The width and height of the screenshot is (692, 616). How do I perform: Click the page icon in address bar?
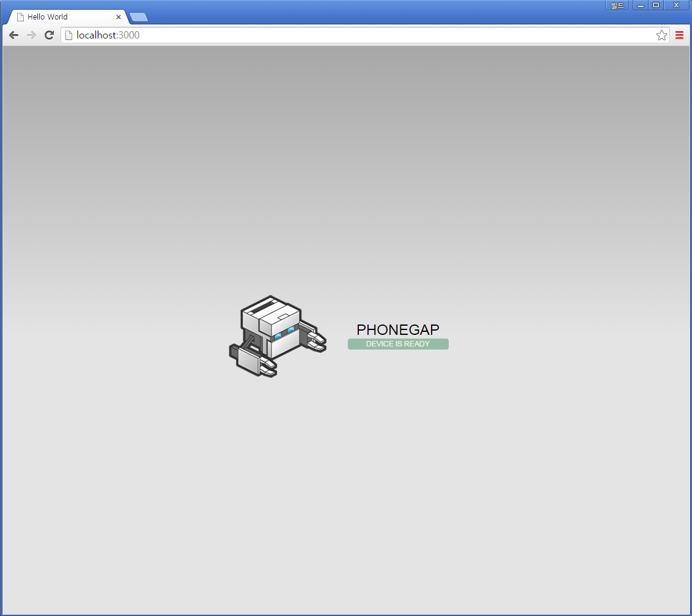69,35
